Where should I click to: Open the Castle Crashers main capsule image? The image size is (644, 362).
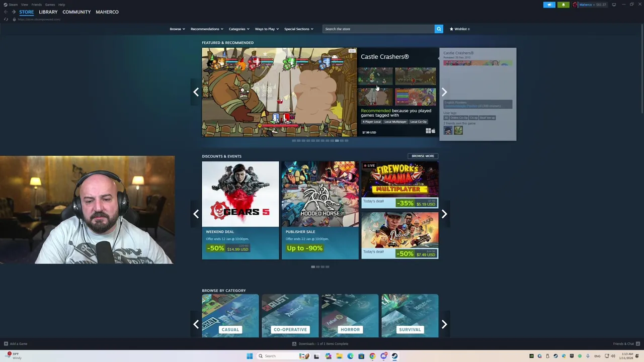(x=279, y=92)
